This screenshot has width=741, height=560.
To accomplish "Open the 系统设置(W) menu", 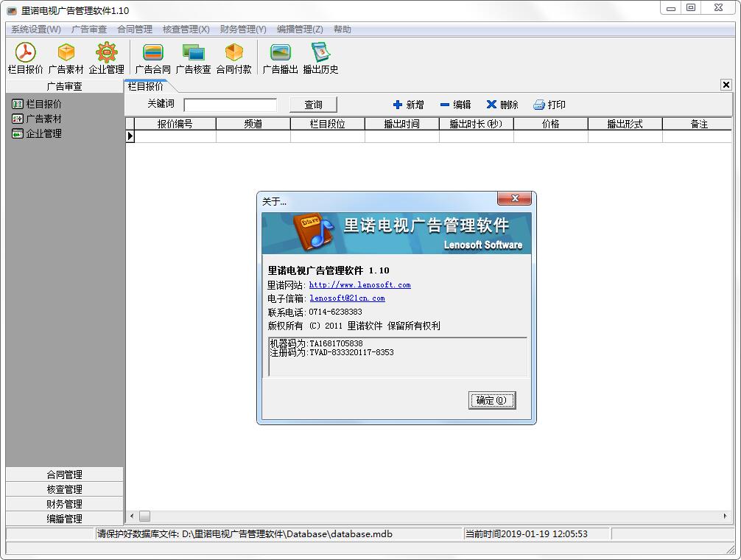I will [36, 29].
